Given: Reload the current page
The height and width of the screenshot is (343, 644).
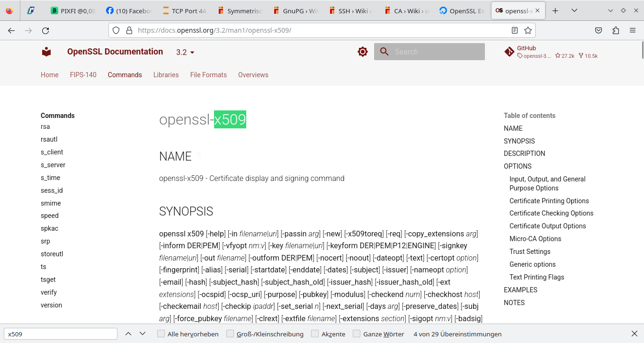Looking at the screenshot, I should point(45,29).
